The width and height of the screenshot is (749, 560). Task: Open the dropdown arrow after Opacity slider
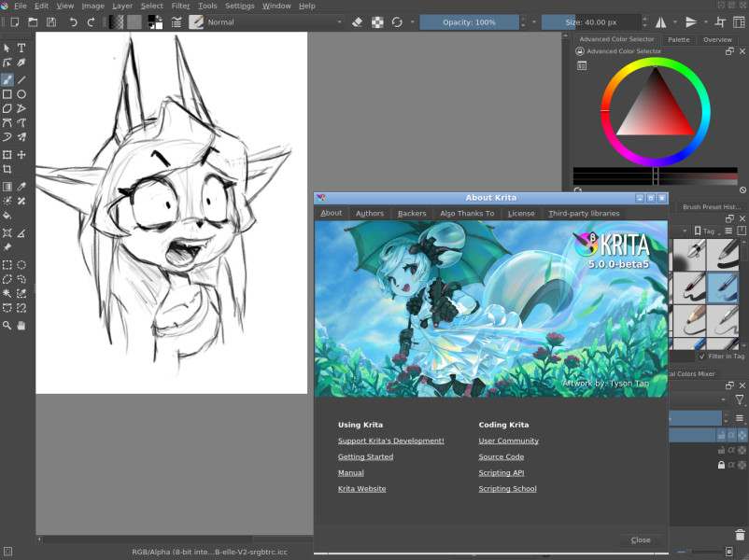[x=534, y=22]
